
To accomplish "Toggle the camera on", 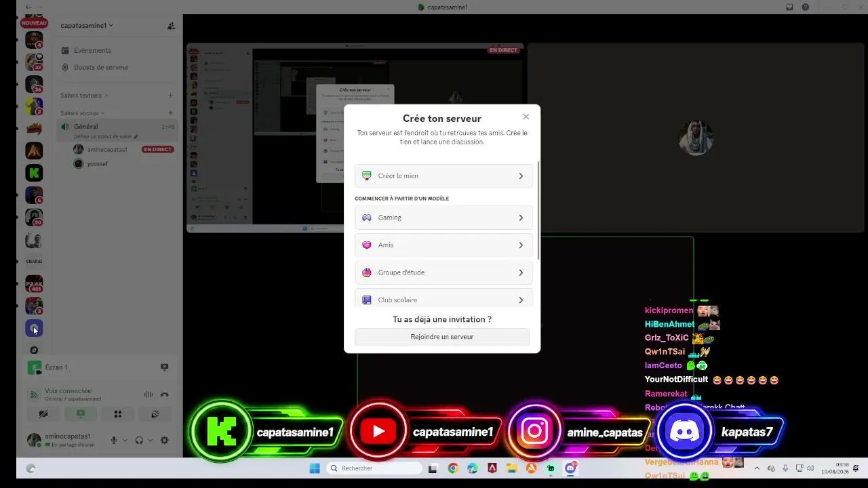I will tap(43, 413).
